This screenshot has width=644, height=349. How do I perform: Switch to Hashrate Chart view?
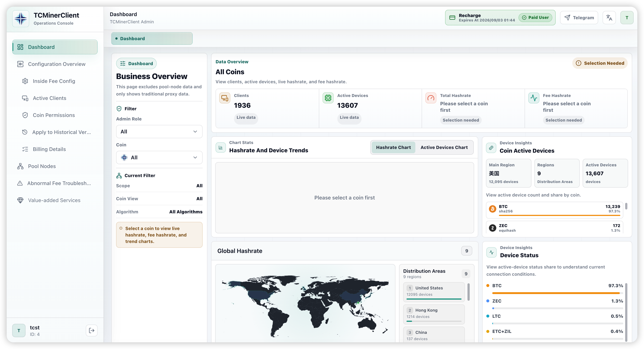pos(393,147)
